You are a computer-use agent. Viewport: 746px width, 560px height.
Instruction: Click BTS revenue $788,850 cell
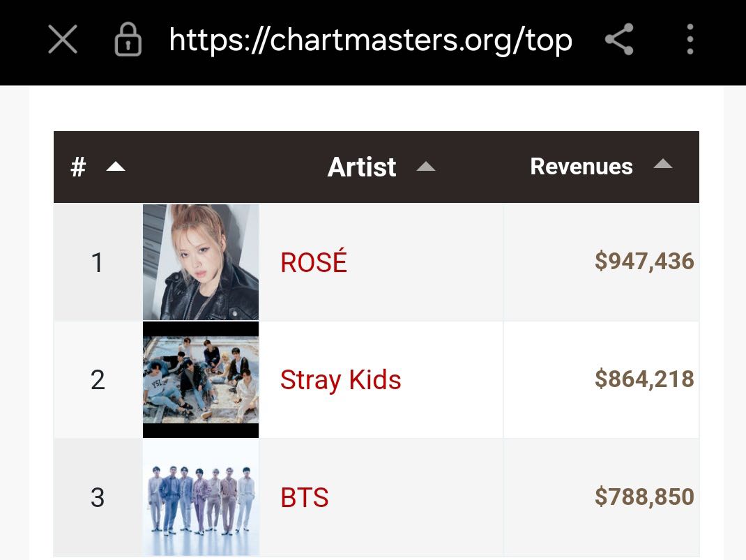click(602, 497)
